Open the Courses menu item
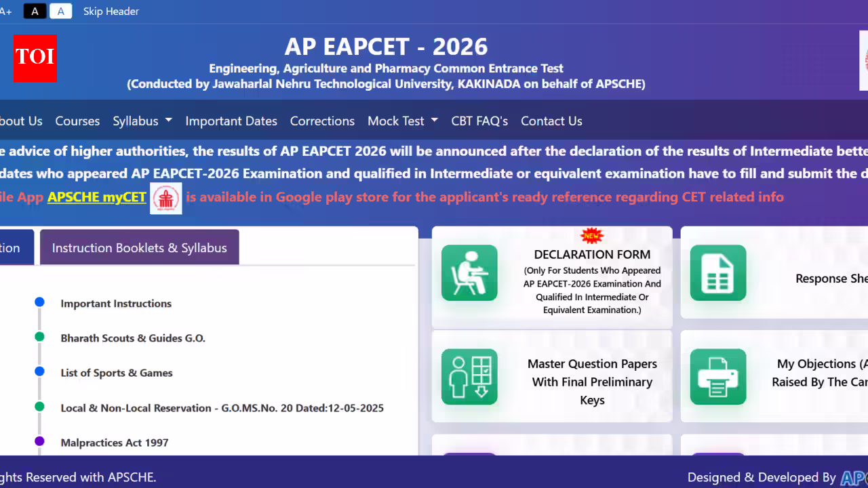868x488 pixels. pyautogui.click(x=77, y=121)
